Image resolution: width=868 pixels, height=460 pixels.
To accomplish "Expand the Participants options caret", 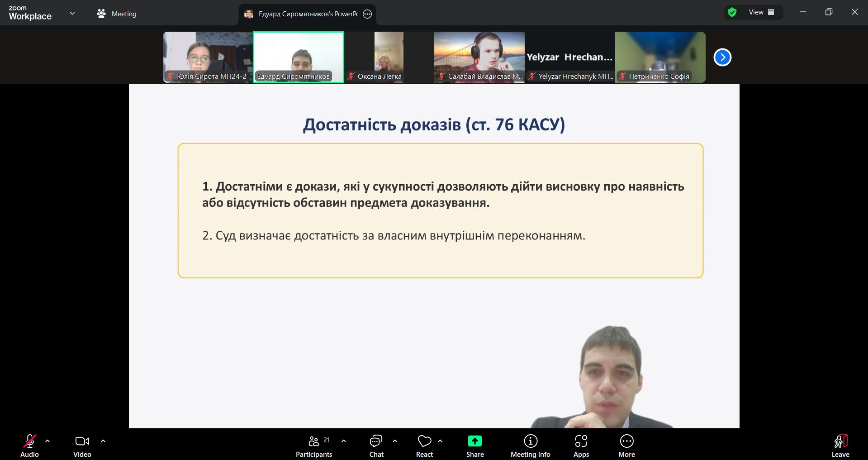I will pyautogui.click(x=344, y=441).
